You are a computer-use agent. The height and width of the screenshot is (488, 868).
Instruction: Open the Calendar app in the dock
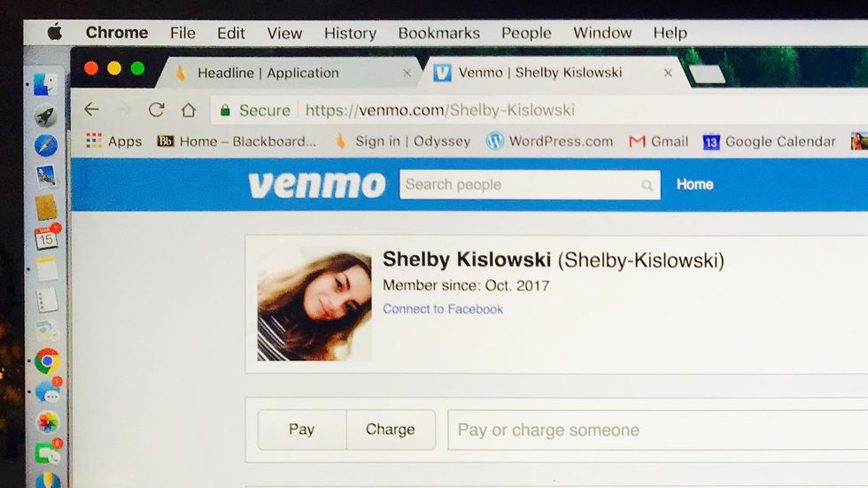click(x=46, y=238)
